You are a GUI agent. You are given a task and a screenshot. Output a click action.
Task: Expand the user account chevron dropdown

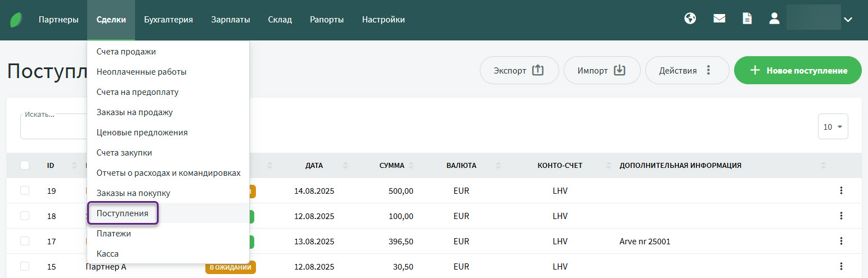click(848, 20)
